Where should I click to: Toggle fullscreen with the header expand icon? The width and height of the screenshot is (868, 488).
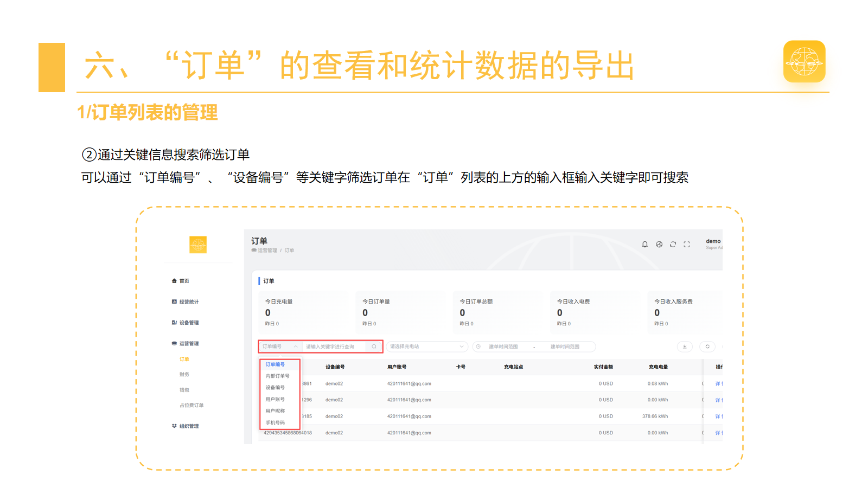pos(687,245)
